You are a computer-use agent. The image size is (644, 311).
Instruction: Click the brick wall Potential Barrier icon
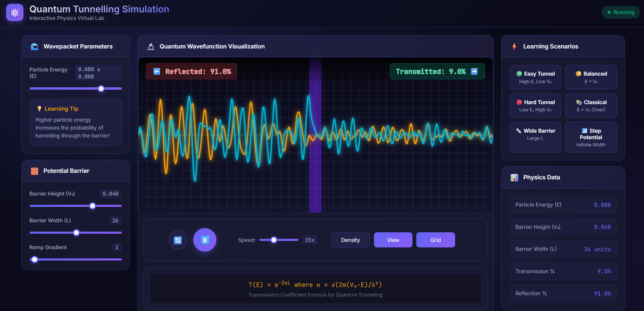pyautogui.click(x=35, y=171)
